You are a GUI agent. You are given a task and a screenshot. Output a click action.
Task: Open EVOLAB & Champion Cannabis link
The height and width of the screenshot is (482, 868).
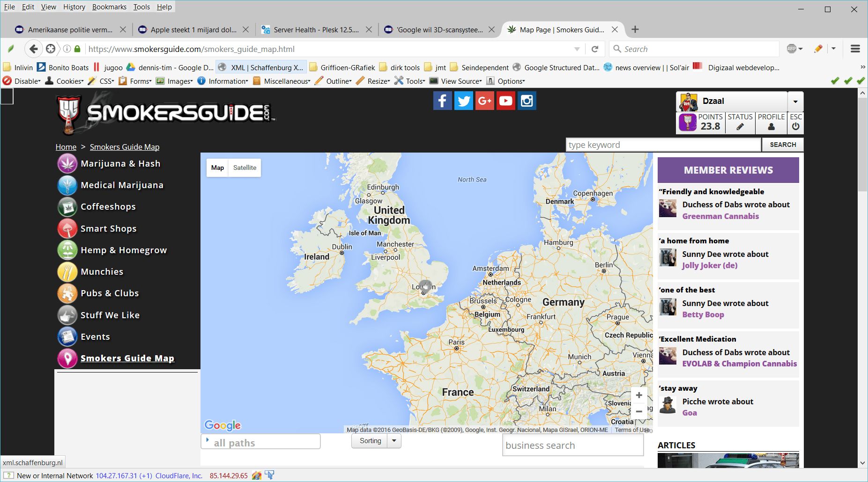(x=740, y=364)
